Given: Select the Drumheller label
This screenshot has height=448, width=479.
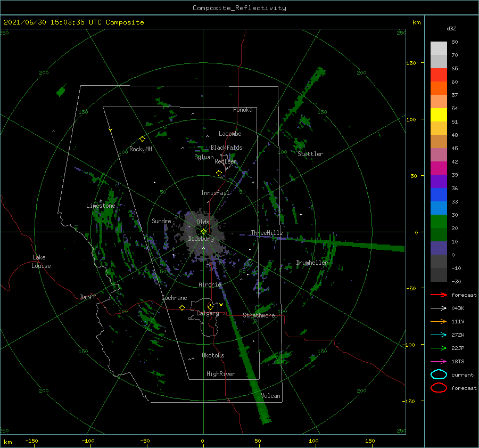Looking at the screenshot, I should point(312,263).
